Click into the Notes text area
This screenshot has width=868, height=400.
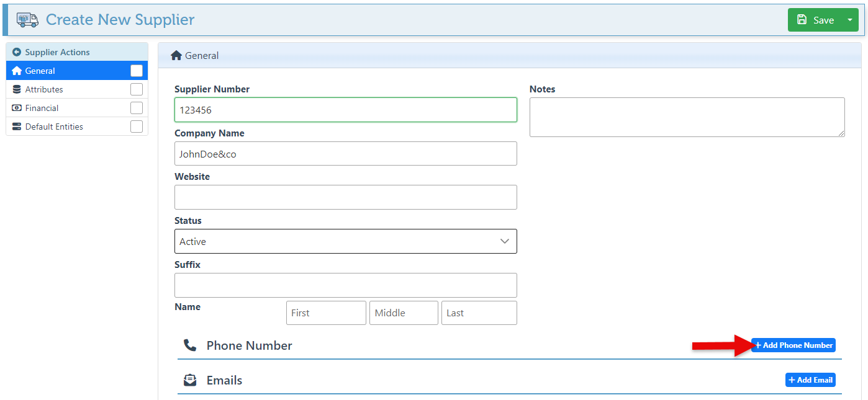tap(687, 117)
